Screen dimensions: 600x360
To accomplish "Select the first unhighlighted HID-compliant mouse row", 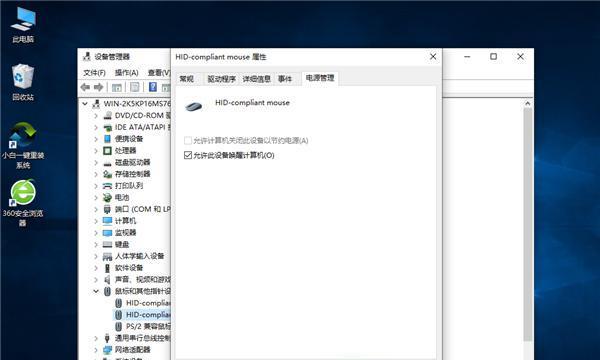I will [143, 303].
